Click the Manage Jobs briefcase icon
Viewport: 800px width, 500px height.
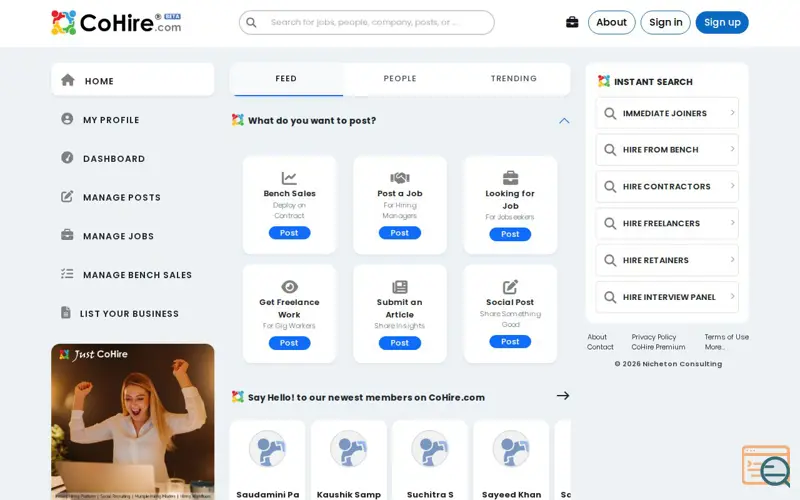pyautogui.click(x=67, y=235)
